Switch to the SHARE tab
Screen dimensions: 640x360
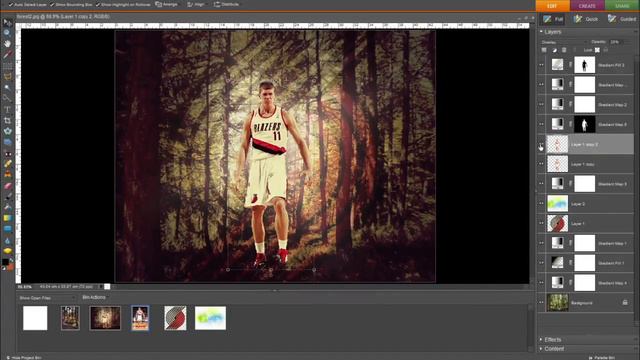(x=622, y=6)
